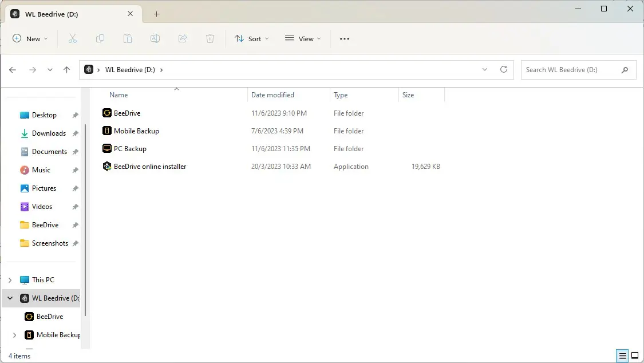The width and height of the screenshot is (644, 363).
Task: Expand the This PC tree node
Action: pyautogui.click(x=10, y=280)
